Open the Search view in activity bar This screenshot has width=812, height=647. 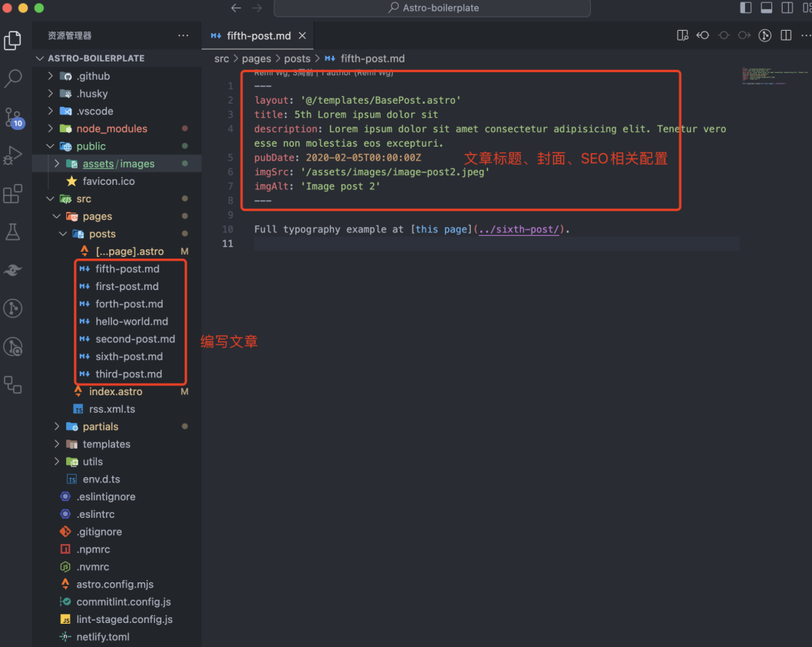14,78
